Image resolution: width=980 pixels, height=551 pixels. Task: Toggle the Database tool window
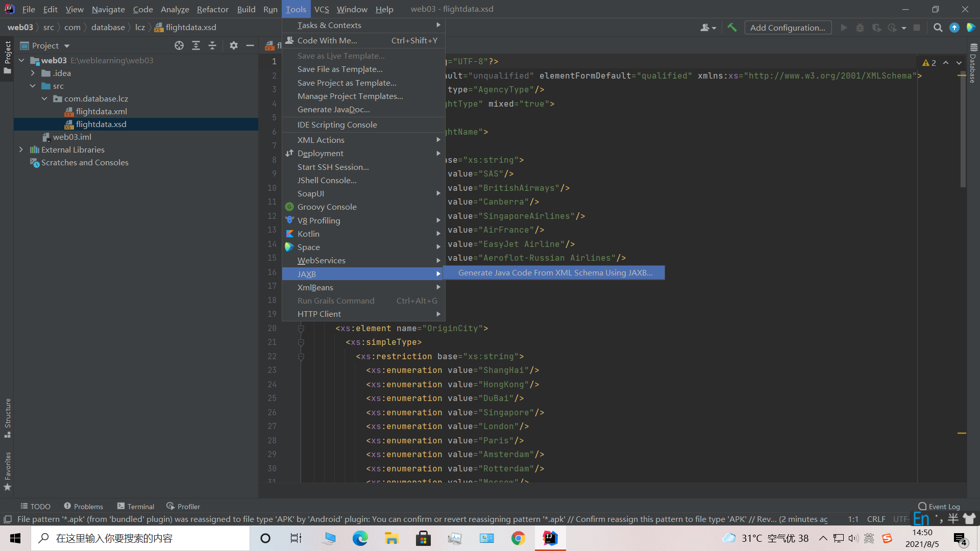point(973,63)
